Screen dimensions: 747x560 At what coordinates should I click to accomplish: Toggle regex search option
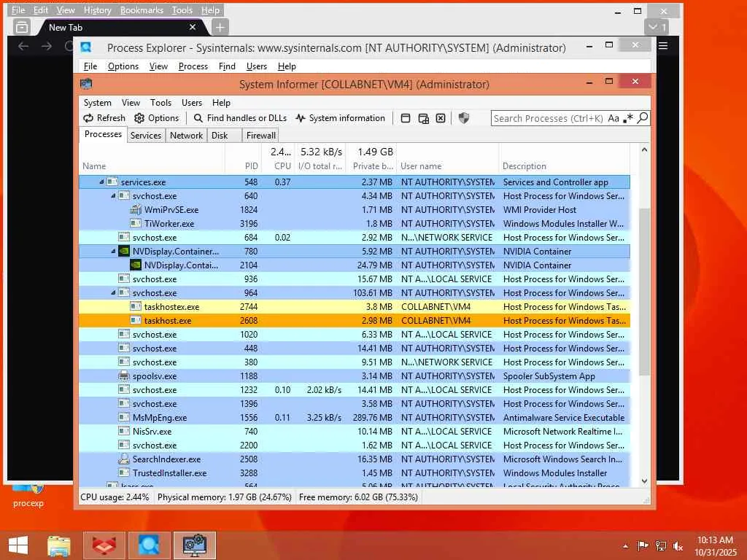point(628,118)
